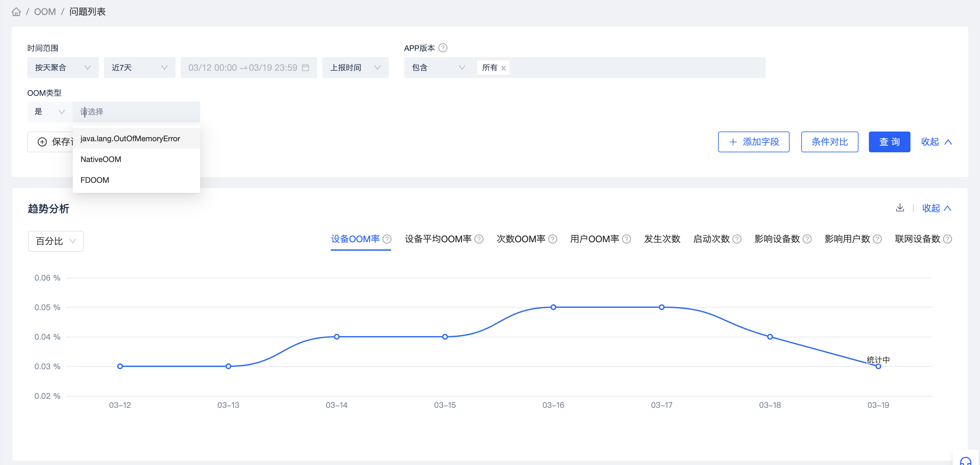This screenshot has height=465, width=980.
Task: Click the 03-17 data point on chart
Action: (x=662, y=307)
